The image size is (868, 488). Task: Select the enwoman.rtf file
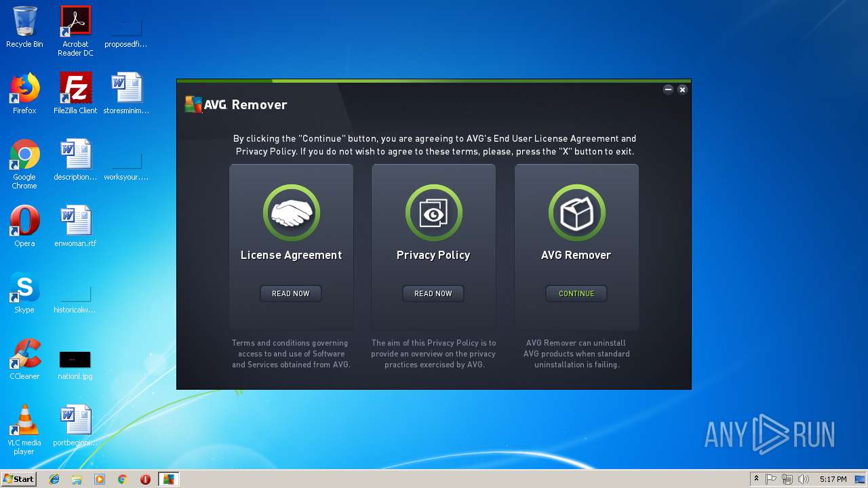pos(75,226)
